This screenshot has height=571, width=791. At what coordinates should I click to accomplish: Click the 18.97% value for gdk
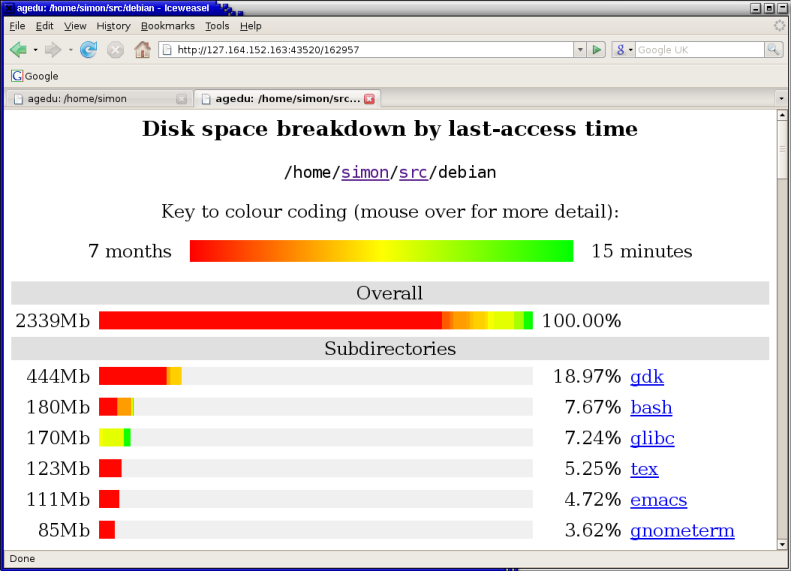pos(587,377)
